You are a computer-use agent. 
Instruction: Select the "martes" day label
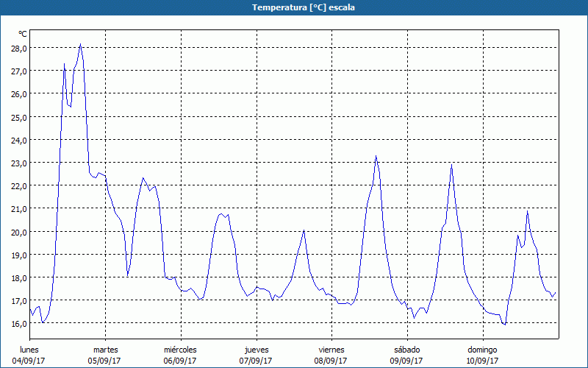pos(105,350)
